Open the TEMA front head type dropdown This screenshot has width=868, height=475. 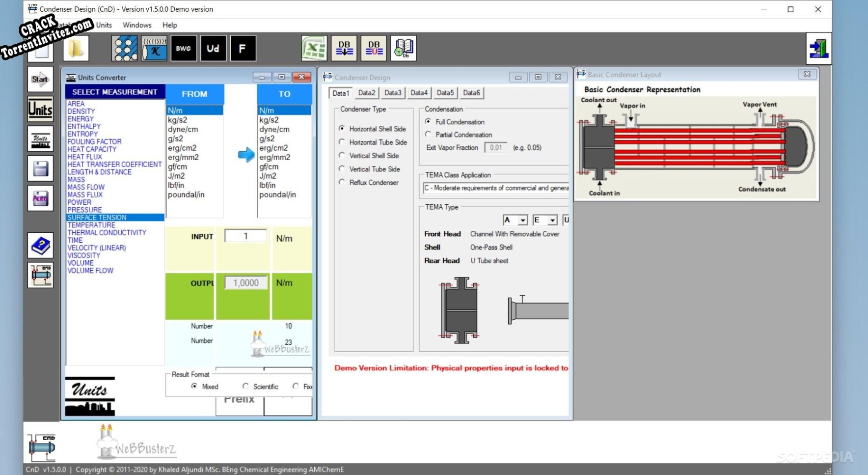point(522,220)
